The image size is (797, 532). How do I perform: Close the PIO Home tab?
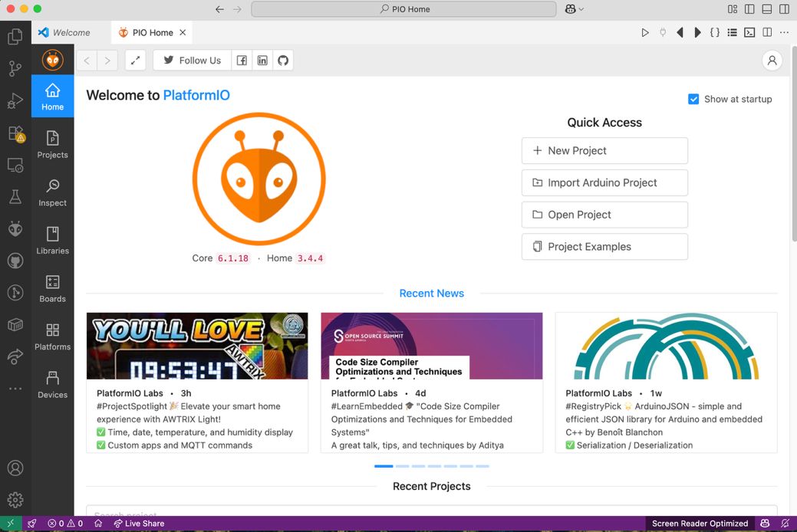point(183,32)
